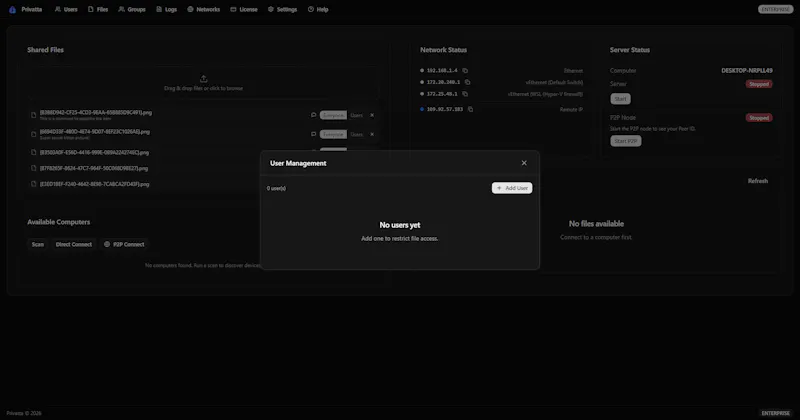Copy the 192.168.1.4 address
The width and height of the screenshot is (800, 420).
click(x=465, y=70)
